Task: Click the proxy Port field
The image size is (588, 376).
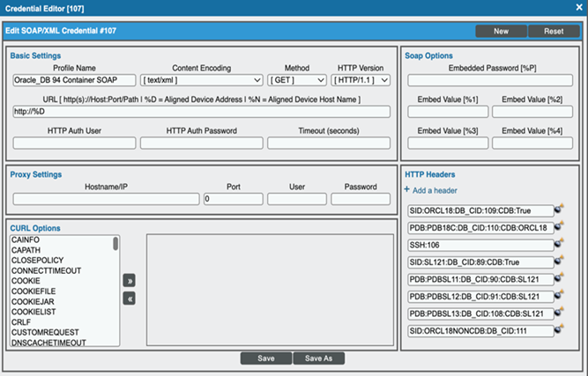Action: (234, 199)
